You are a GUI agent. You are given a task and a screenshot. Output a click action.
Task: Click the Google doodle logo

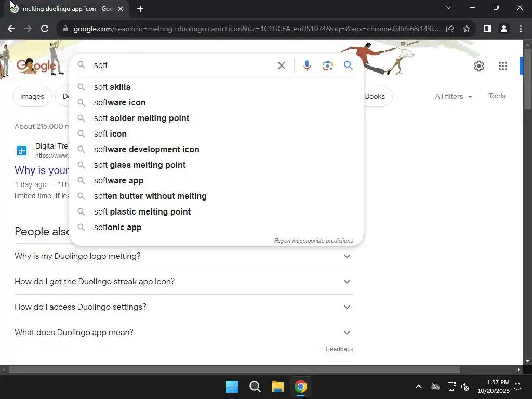click(37, 65)
